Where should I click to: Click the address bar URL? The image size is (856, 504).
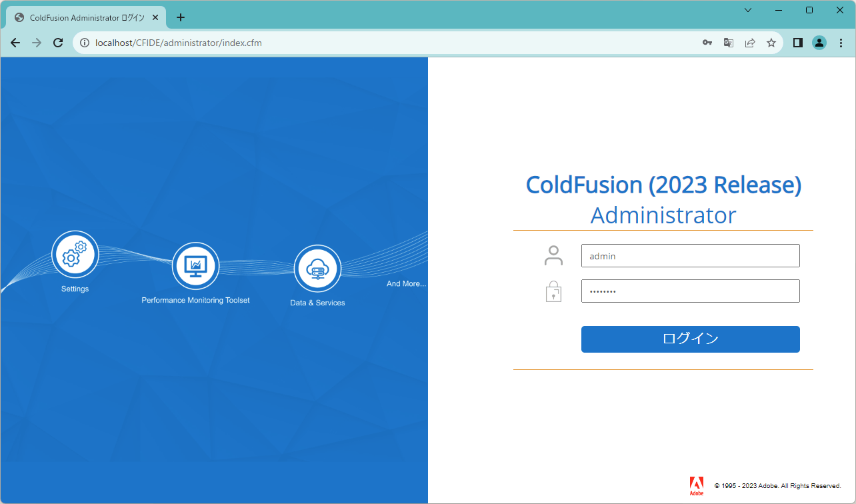pos(179,43)
